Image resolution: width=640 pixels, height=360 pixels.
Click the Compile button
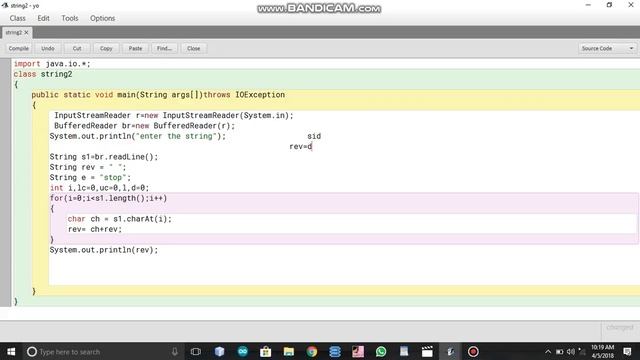click(19, 48)
